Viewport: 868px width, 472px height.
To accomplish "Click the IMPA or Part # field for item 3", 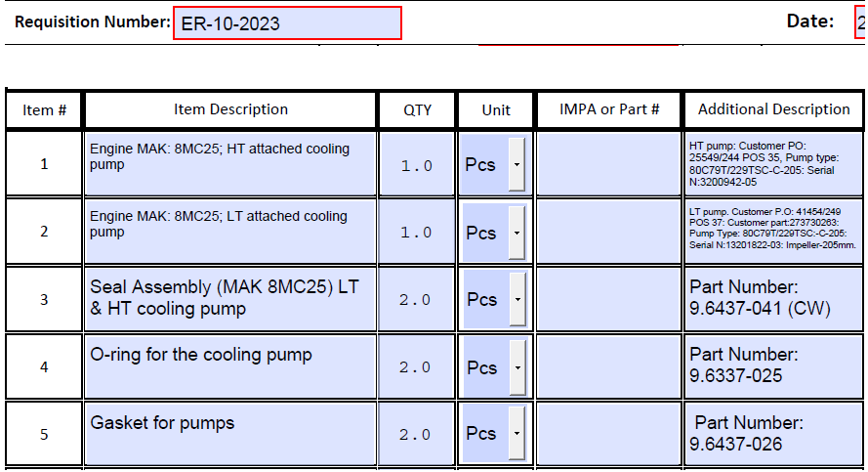I will 609,300.
